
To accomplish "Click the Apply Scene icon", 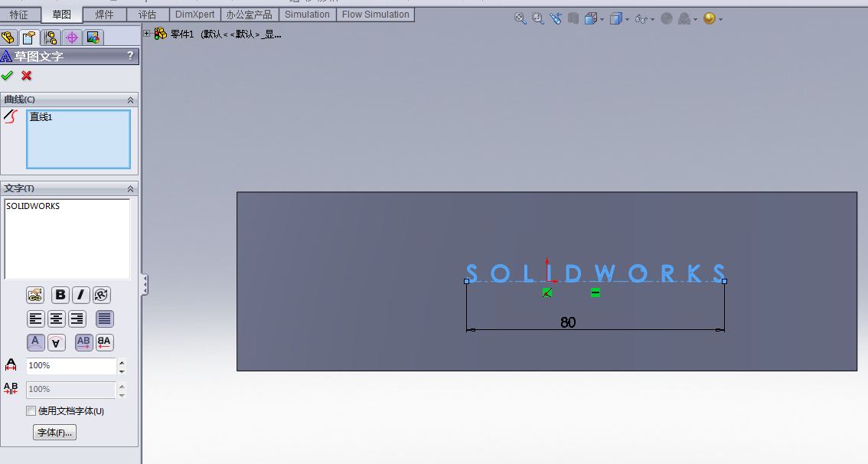I will (684, 19).
